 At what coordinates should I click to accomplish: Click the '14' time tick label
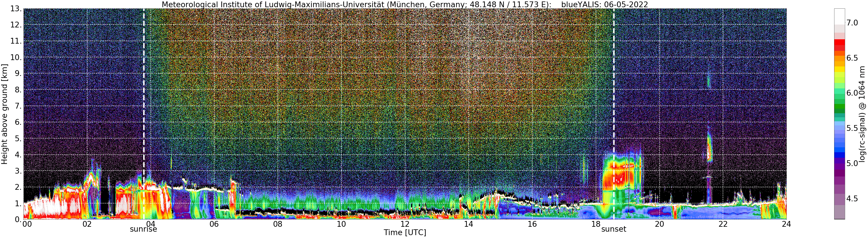pos(468,224)
